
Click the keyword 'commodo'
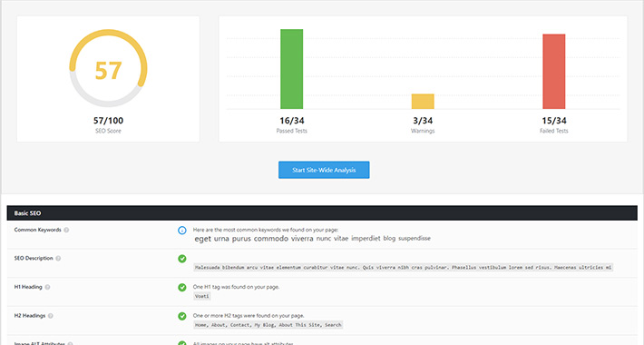click(270, 239)
